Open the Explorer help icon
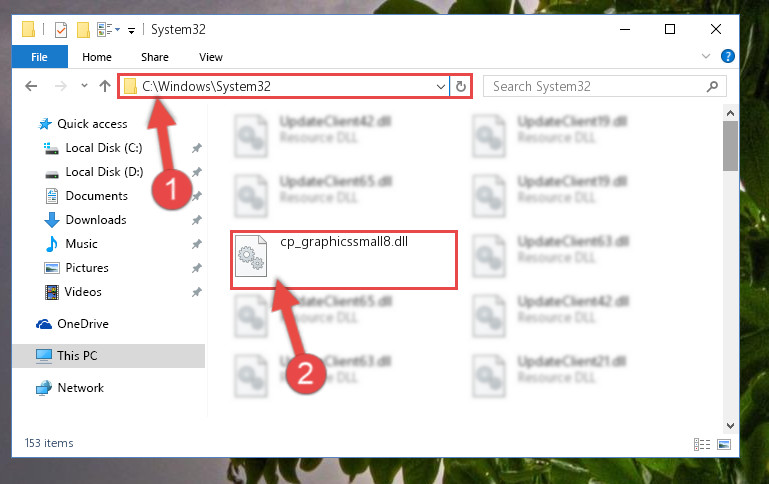 (x=727, y=56)
